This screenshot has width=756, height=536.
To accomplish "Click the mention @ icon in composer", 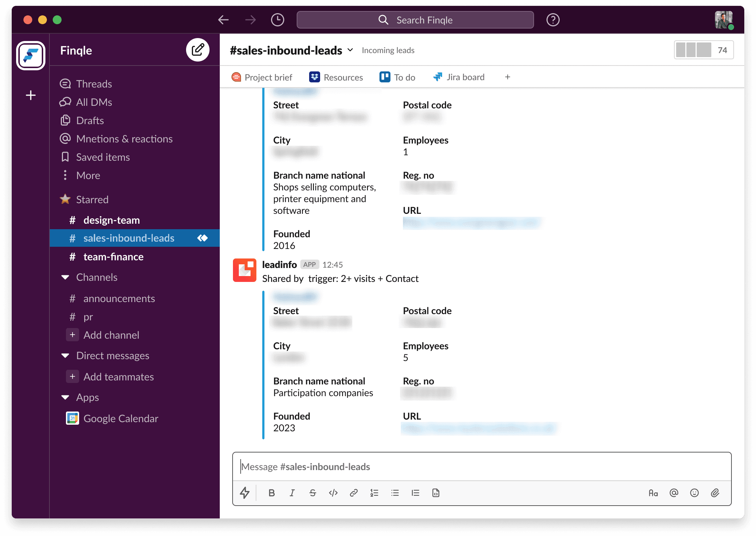I will coord(674,493).
